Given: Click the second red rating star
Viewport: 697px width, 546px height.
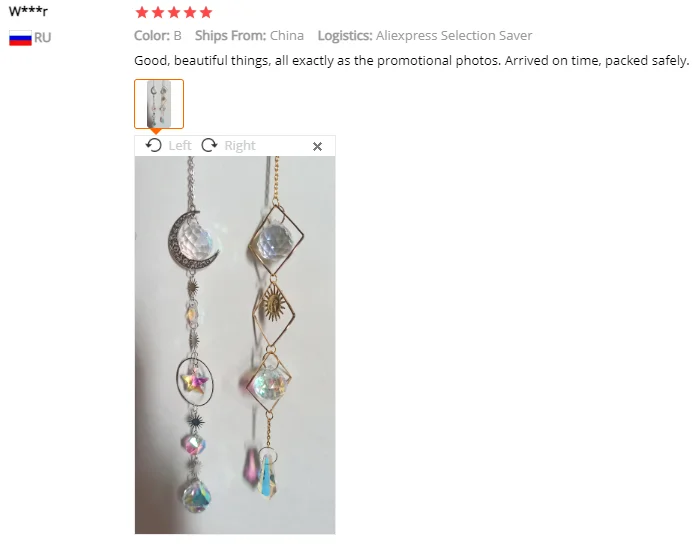Looking at the screenshot, I should pyautogui.click(x=158, y=12).
